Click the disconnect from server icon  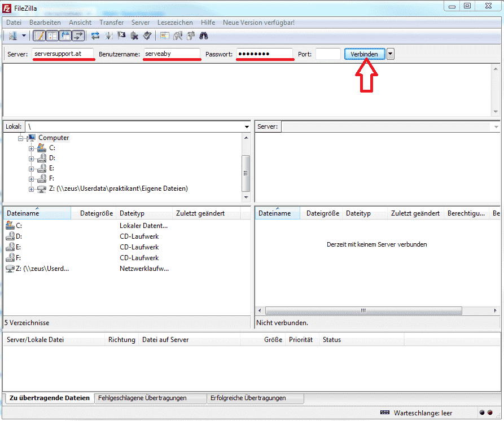click(134, 36)
